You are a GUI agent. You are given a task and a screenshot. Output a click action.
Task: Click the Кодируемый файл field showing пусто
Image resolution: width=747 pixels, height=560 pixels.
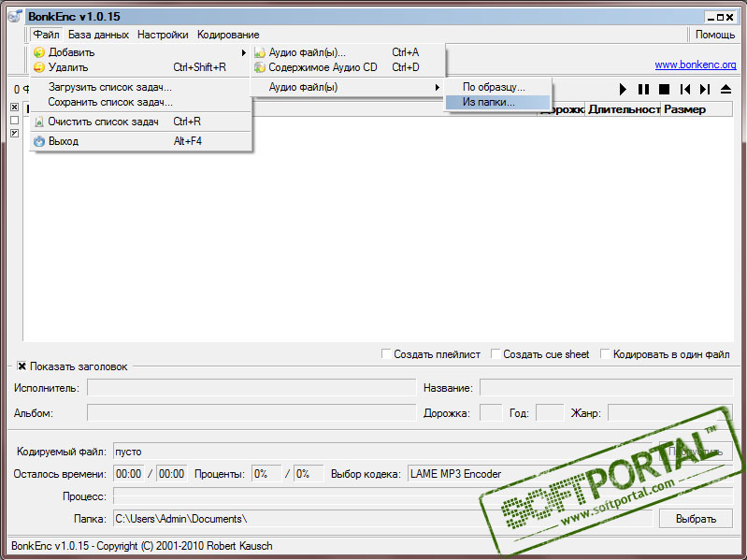(382, 452)
